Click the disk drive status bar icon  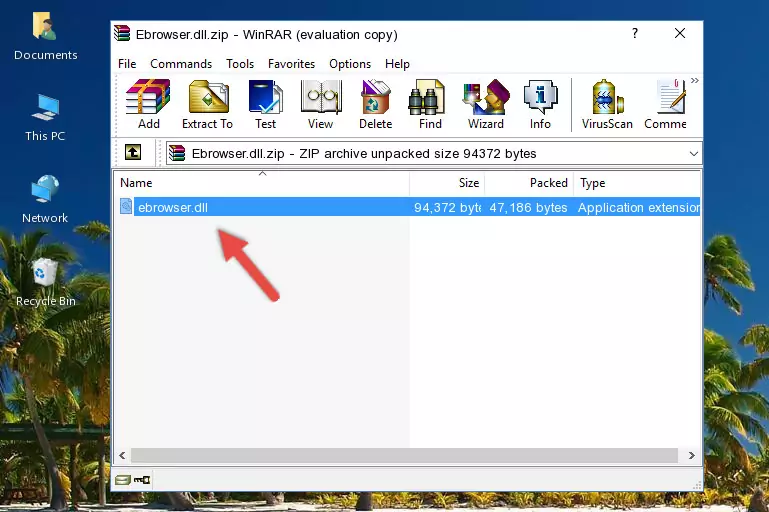click(x=123, y=480)
